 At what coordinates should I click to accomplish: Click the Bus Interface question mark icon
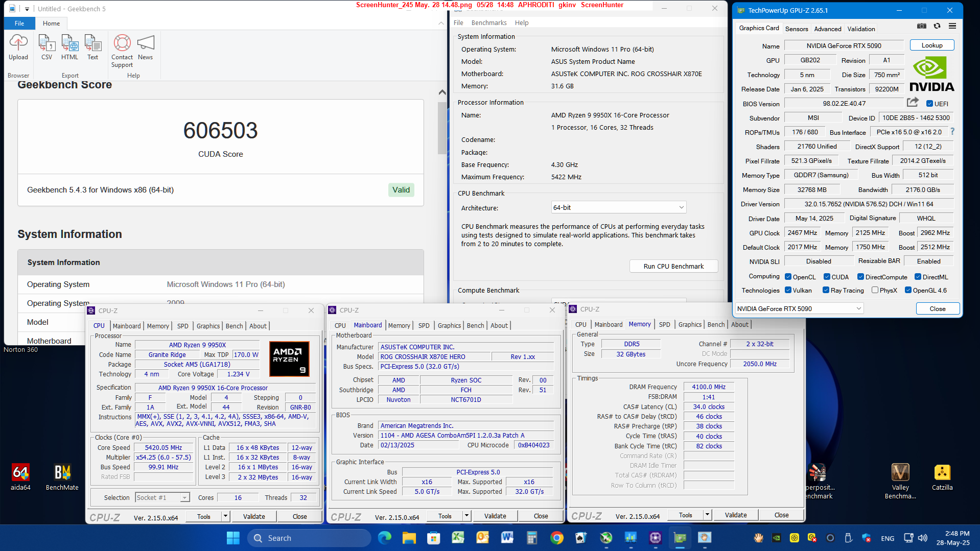pos(952,132)
